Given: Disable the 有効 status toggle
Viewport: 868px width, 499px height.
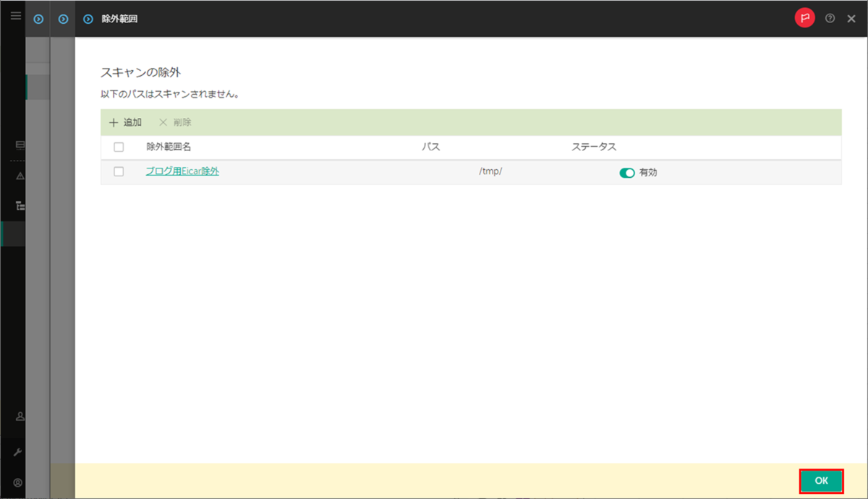Looking at the screenshot, I should pyautogui.click(x=627, y=172).
